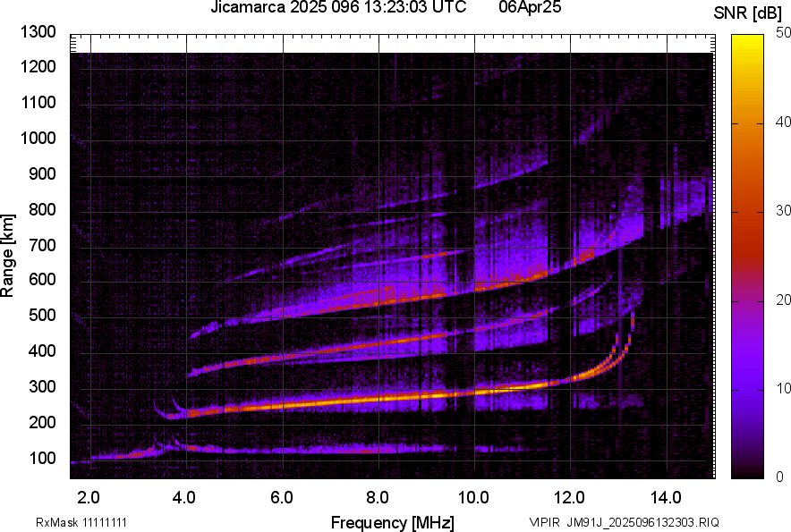Click the frequency tick label '8.0'
Image resolution: width=791 pixels, height=532 pixels.
pyautogui.click(x=378, y=498)
